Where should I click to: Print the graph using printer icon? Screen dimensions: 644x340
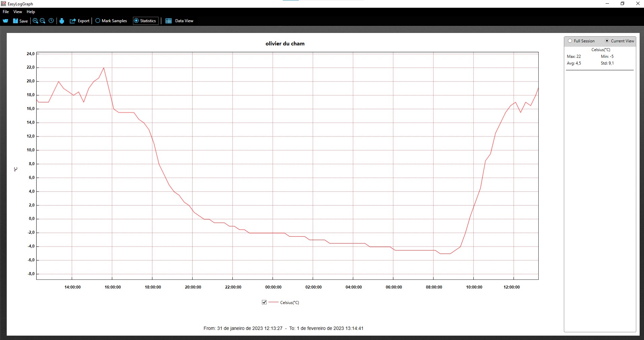pos(62,21)
